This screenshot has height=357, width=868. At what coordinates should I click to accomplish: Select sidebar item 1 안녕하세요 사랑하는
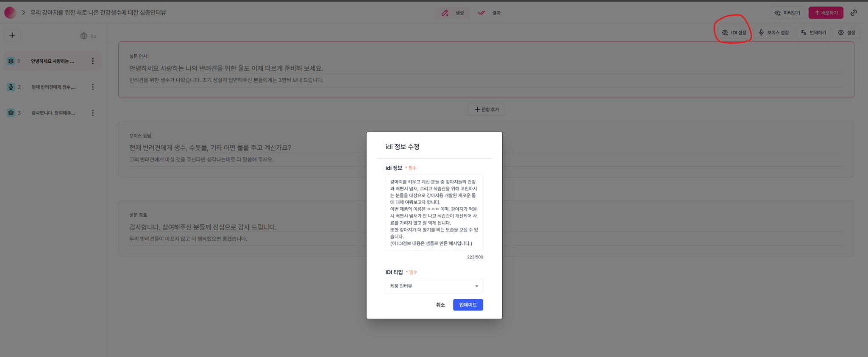[52, 61]
